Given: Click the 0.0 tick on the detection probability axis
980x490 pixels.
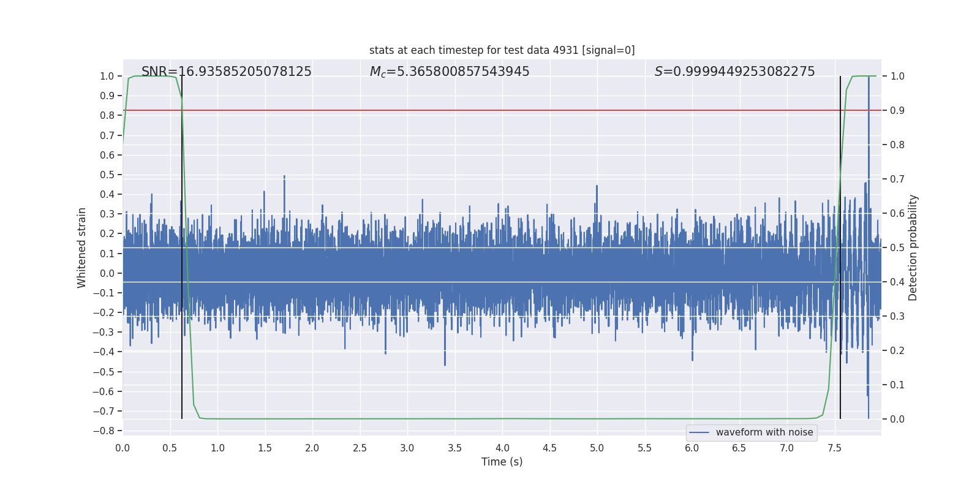Looking at the screenshot, I should coord(897,419).
